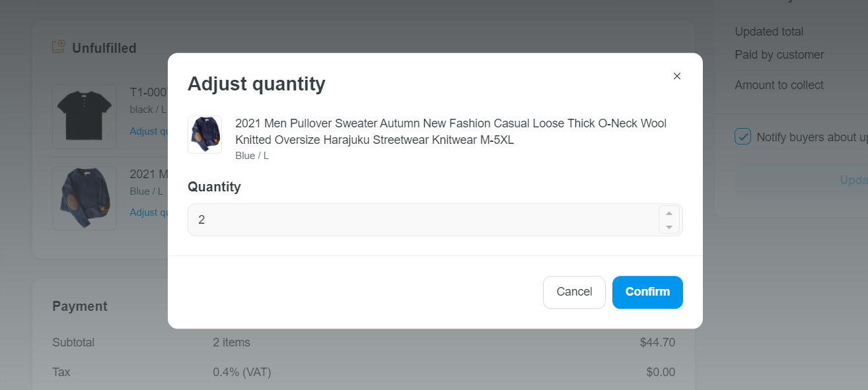Increase quantity using the up arrow
The image size is (868, 390).
669,213
